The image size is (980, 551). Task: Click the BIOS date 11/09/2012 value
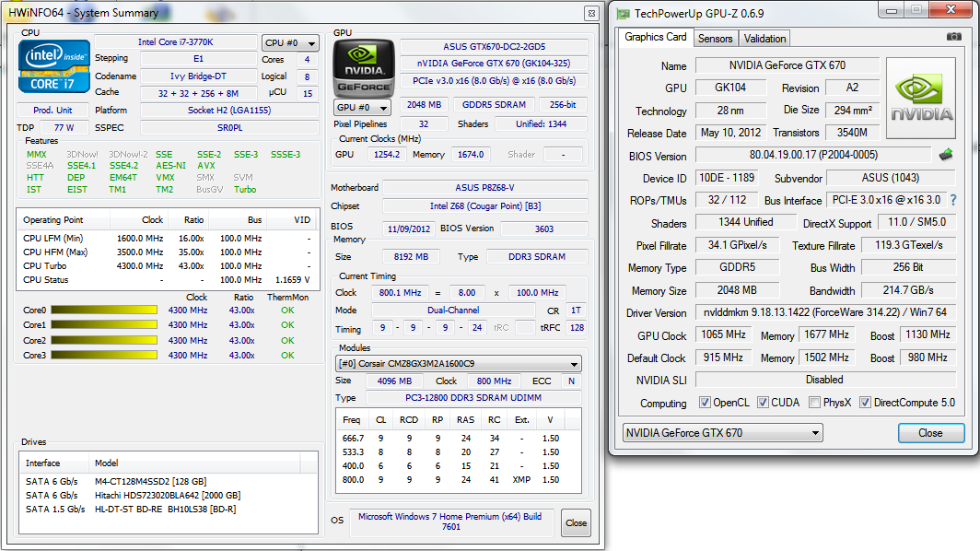(x=409, y=229)
